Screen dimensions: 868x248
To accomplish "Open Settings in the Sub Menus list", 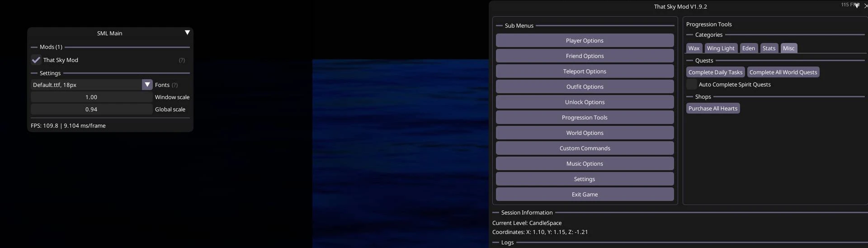I will coord(585,179).
